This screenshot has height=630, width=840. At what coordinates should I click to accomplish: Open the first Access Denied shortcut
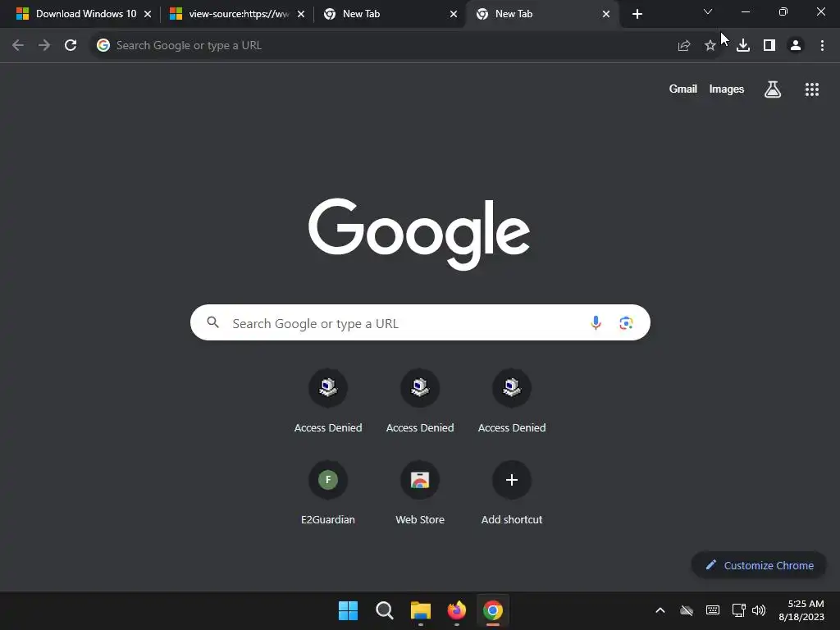coord(328,402)
